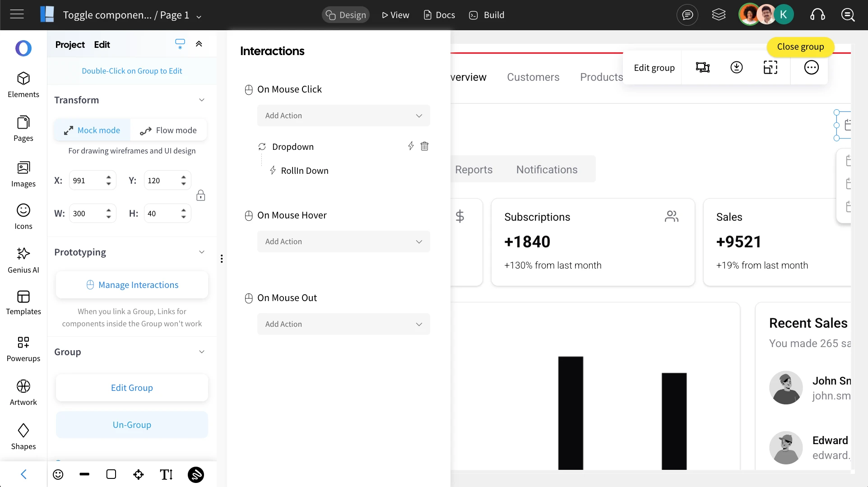Click the circle logo at sidebar top

point(23,48)
